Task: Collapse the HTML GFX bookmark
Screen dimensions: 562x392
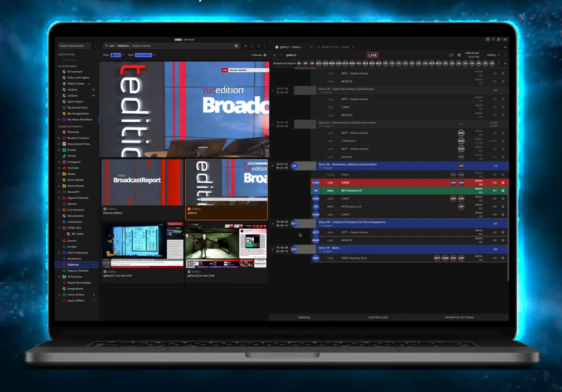Action: coord(60,228)
